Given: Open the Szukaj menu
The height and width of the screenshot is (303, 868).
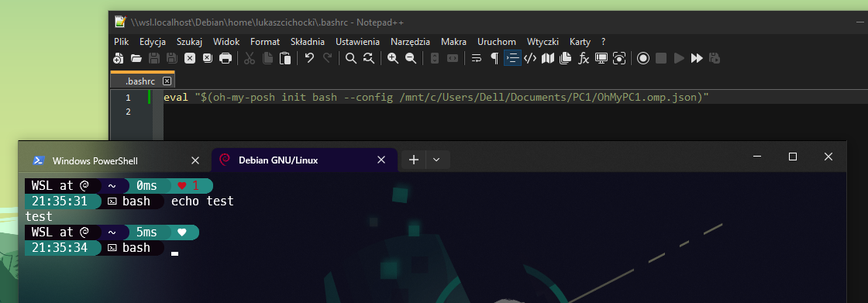Looking at the screenshot, I should pyautogui.click(x=189, y=42).
